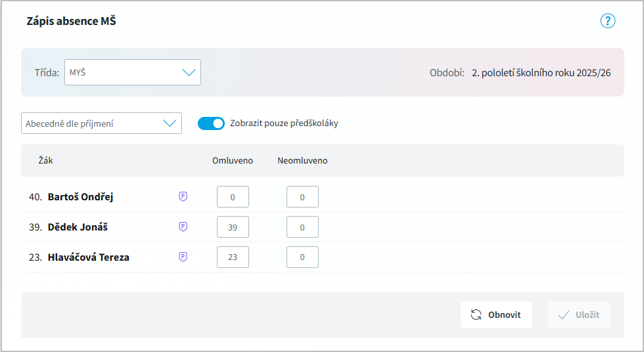Expand the Abecedně dle příjmení sort dropdown

(x=101, y=123)
